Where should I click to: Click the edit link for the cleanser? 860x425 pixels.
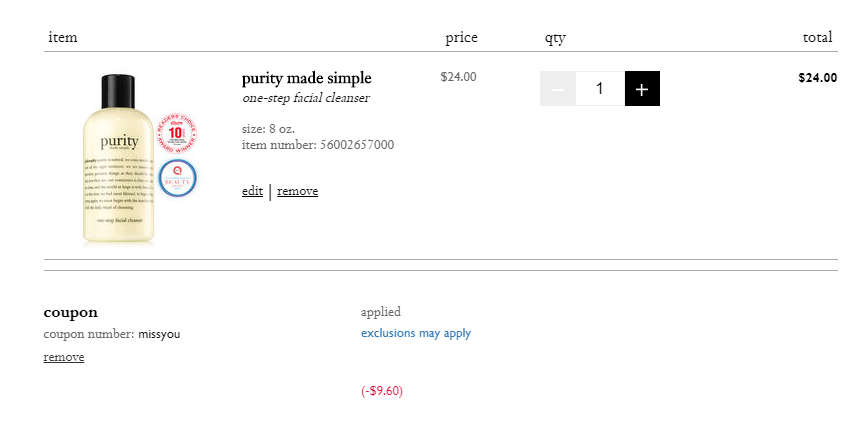252,191
